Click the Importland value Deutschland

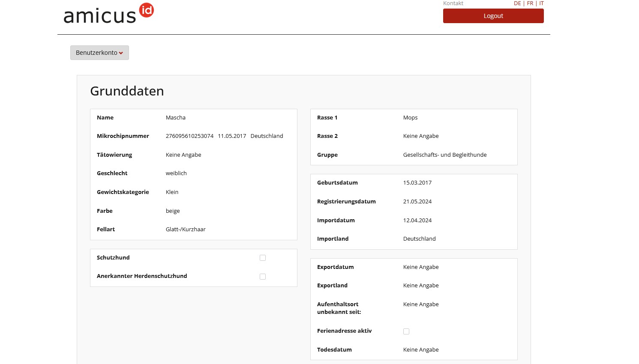click(419, 239)
